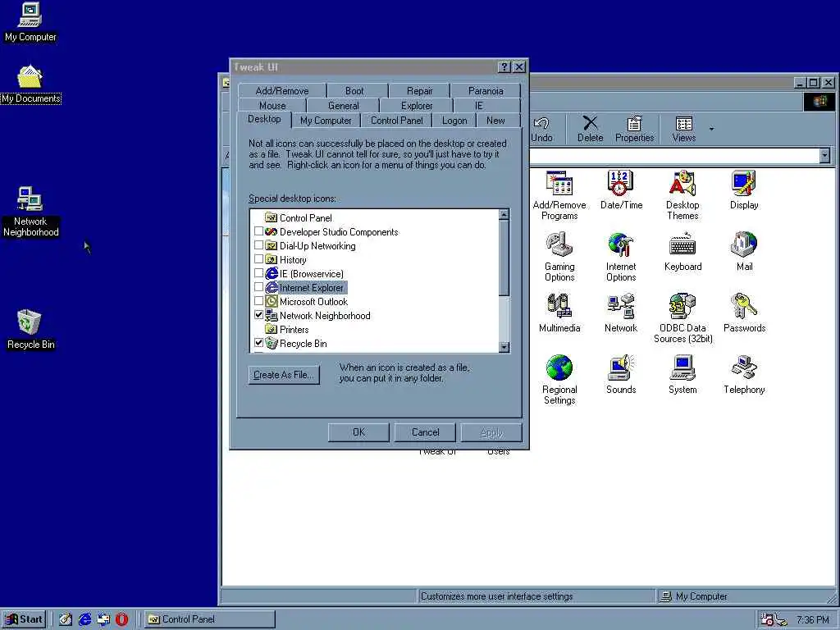Click the Cancel button in Tweak UI

[x=425, y=432]
